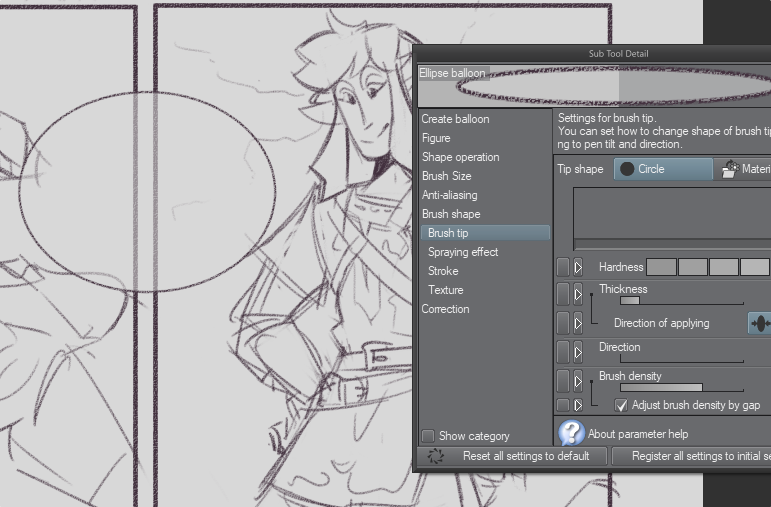Viewport: 771px width, 507px height.
Task: Open the Create balloon category
Action: coord(455,119)
